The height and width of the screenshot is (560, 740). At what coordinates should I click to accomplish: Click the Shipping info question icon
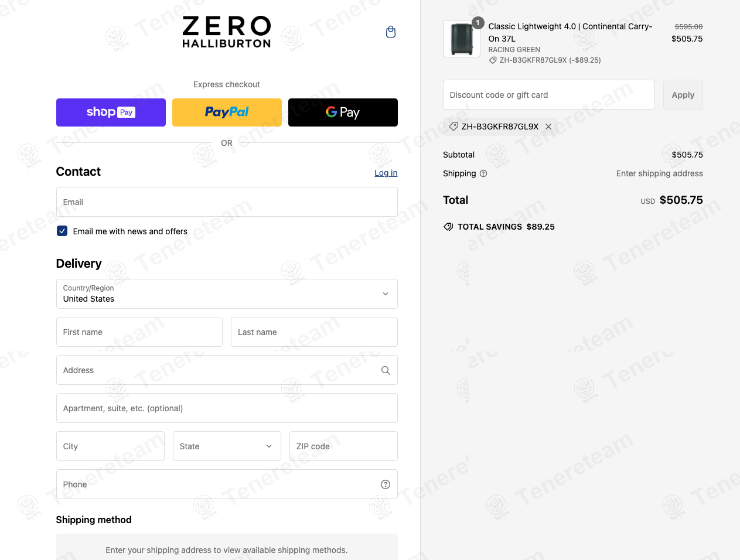[x=483, y=173]
